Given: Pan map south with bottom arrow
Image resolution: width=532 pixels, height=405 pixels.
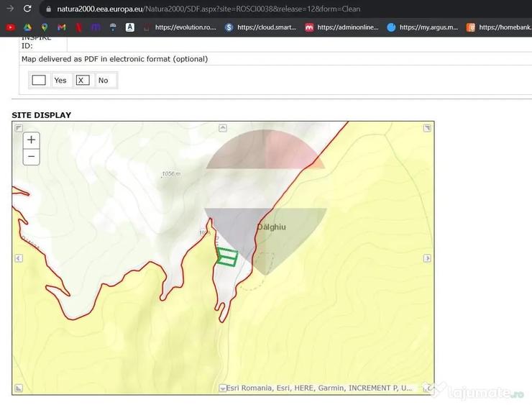Looking at the screenshot, I should (223, 388).
